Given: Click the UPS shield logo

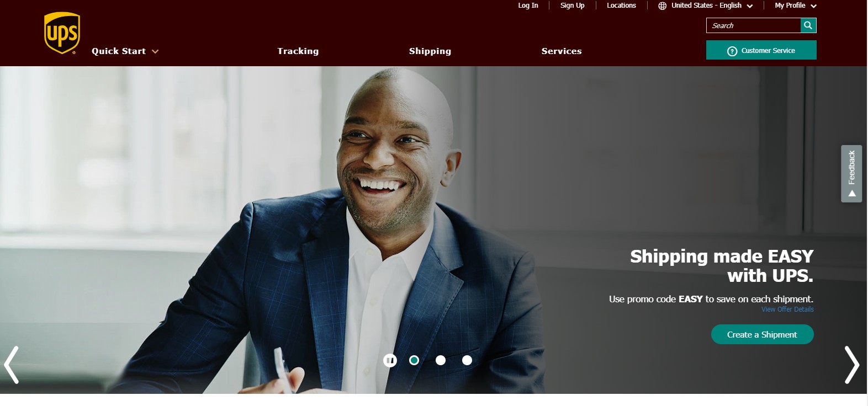Looking at the screenshot, I should [x=62, y=33].
